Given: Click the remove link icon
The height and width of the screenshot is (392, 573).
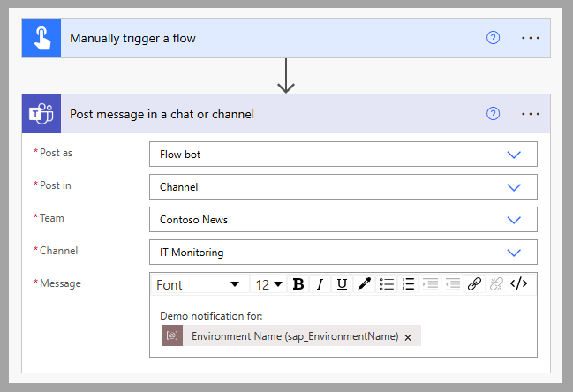Looking at the screenshot, I should pyautogui.click(x=496, y=284).
